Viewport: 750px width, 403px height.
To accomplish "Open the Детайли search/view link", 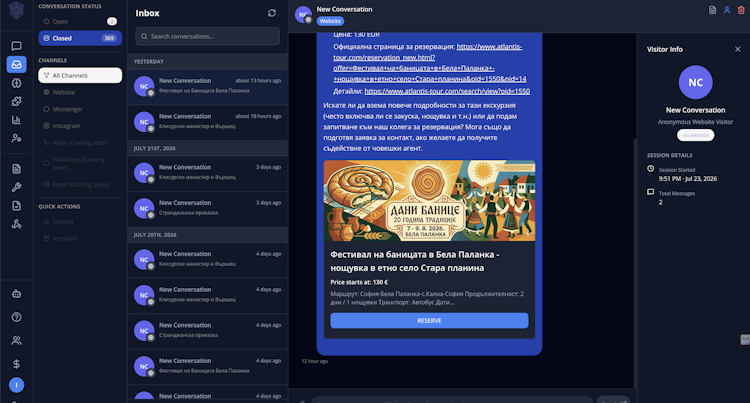I will tap(447, 91).
